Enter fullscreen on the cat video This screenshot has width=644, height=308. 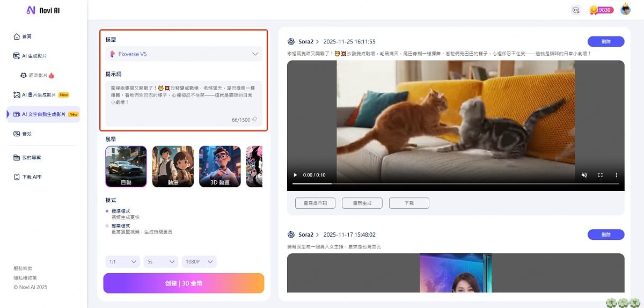(601, 175)
